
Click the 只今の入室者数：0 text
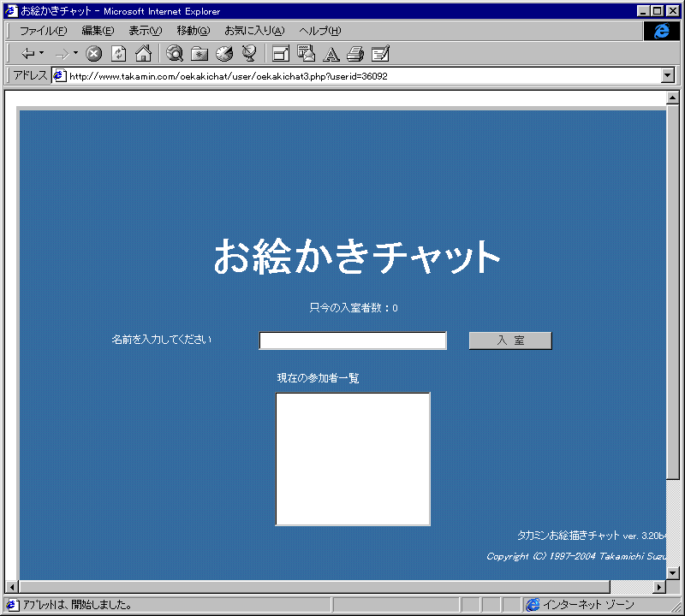(354, 308)
